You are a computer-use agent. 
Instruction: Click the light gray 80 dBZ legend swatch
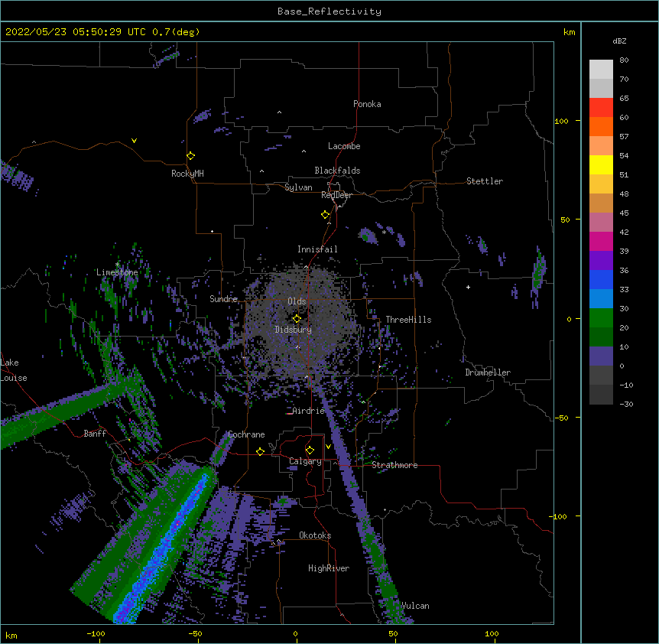(x=601, y=70)
